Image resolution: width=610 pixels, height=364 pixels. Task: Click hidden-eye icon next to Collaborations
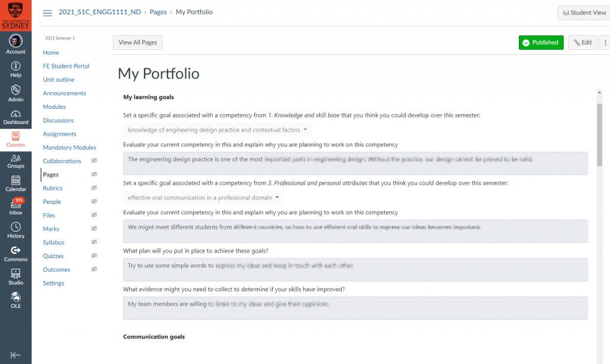click(x=94, y=161)
